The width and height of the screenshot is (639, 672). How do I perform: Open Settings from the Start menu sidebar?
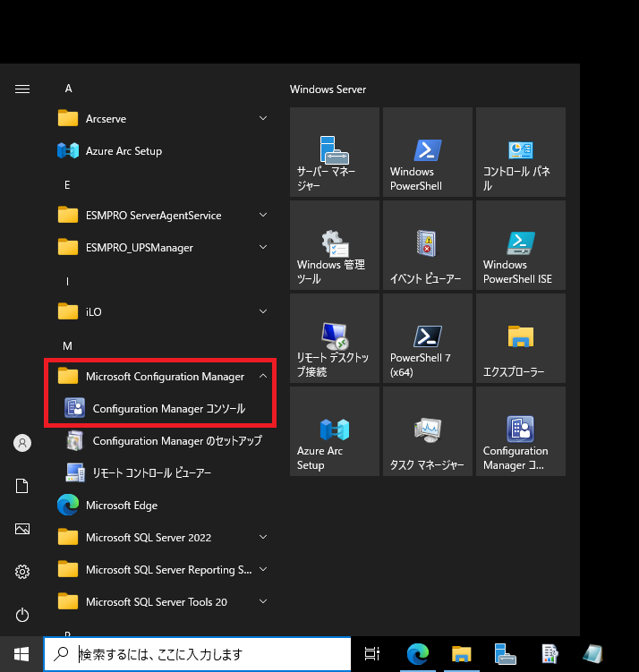click(23, 572)
